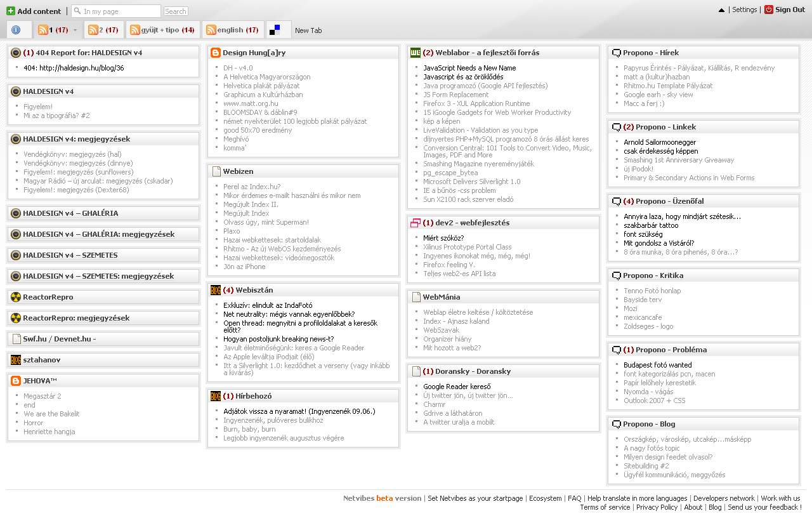Screen dimensions: 812x523
Task: Click the green Add content plus icon
Action: pos(10,11)
